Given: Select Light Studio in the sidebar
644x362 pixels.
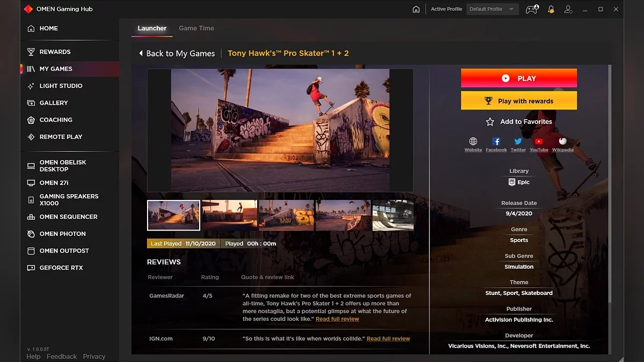Looking at the screenshot, I should (x=61, y=86).
